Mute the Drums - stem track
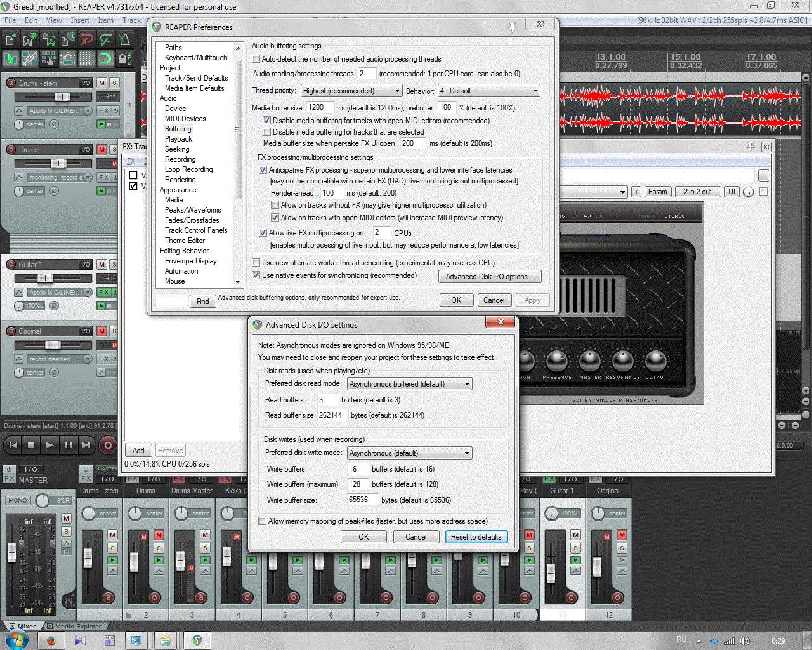 101,83
